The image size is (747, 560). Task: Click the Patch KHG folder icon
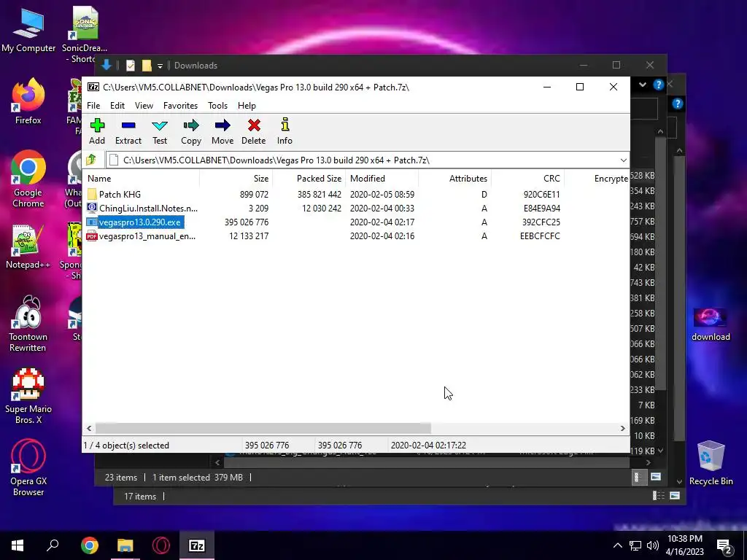pyautogui.click(x=92, y=194)
